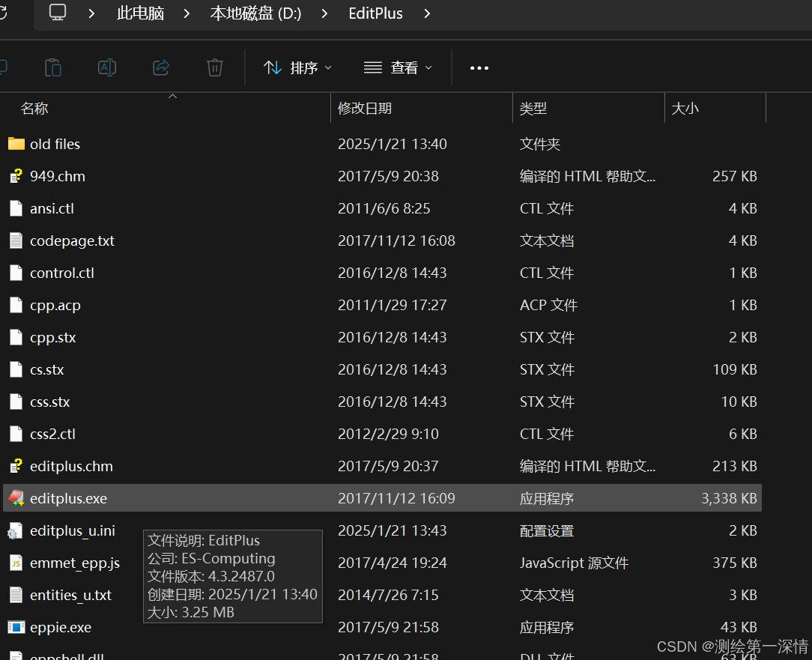Select the cpp.stx file icon
The width and height of the screenshot is (812, 660).
[x=16, y=337]
